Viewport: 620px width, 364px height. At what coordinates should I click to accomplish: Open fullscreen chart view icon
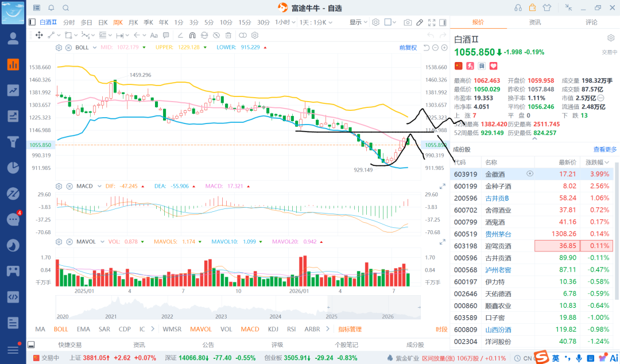(x=432, y=22)
